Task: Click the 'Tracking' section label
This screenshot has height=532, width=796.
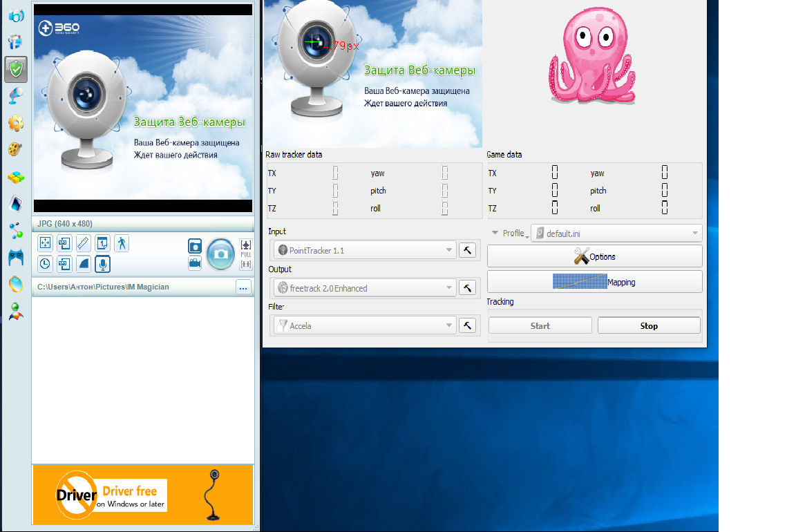Action: [500, 301]
